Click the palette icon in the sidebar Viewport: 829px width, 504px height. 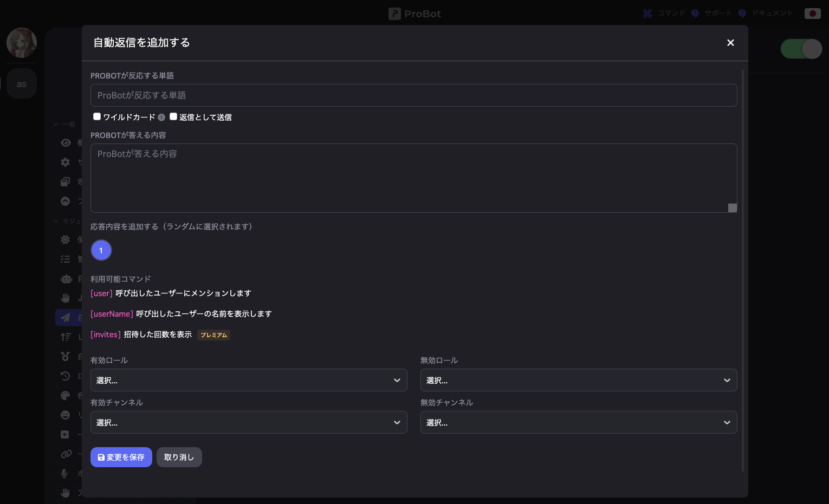tap(65, 395)
